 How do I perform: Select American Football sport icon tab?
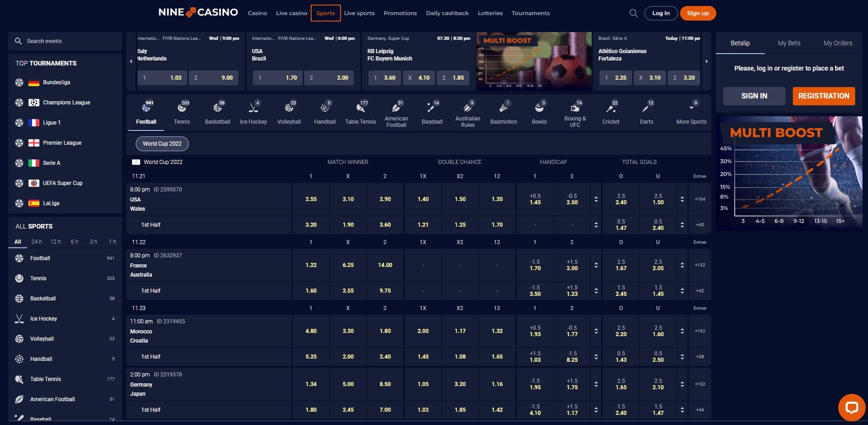(x=396, y=113)
